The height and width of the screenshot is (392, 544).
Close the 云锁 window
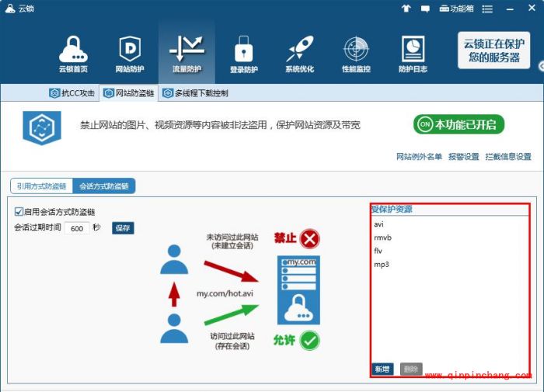pyautogui.click(x=532, y=8)
